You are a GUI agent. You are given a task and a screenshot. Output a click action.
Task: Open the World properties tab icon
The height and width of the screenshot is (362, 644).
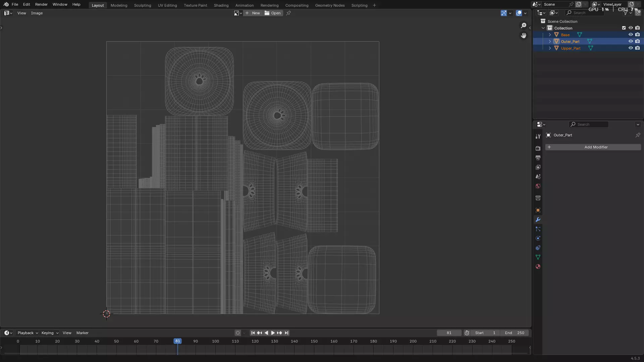(x=538, y=186)
